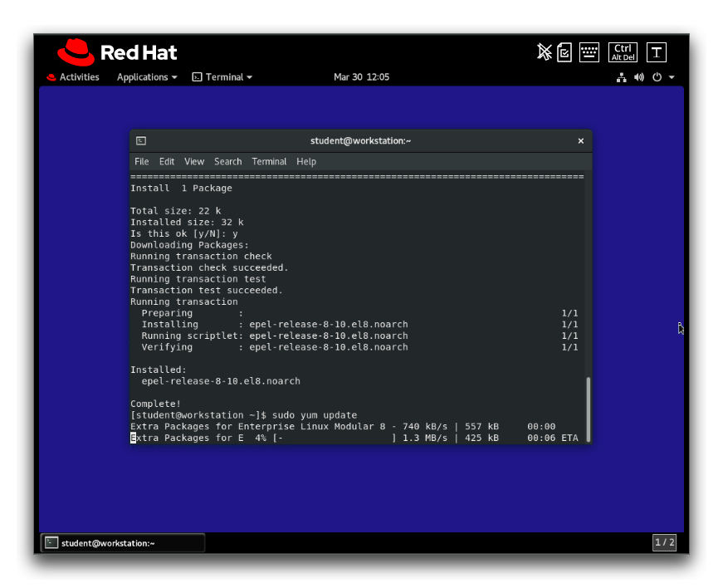Image resolution: width=723 pixels, height=588 pixels.
Task: Open the Applications menu
Action: point(147,77)
